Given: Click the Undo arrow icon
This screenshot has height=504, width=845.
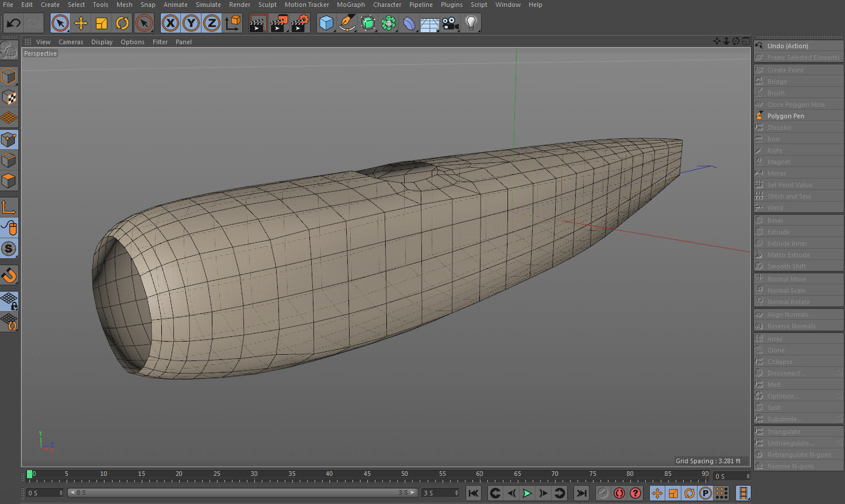Looking at the screenshot, I should (x=13, y=24).
